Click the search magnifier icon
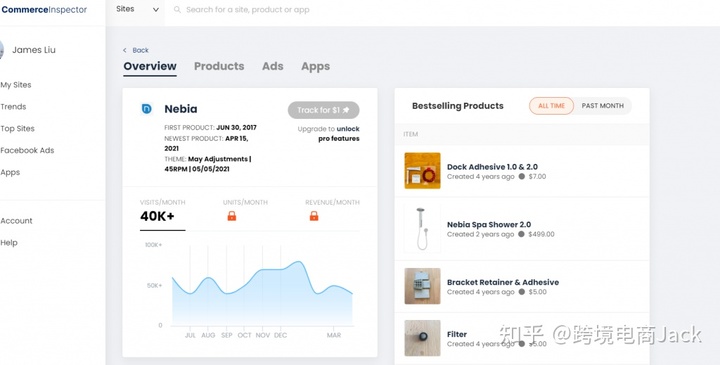 click(x=177, y=10)
